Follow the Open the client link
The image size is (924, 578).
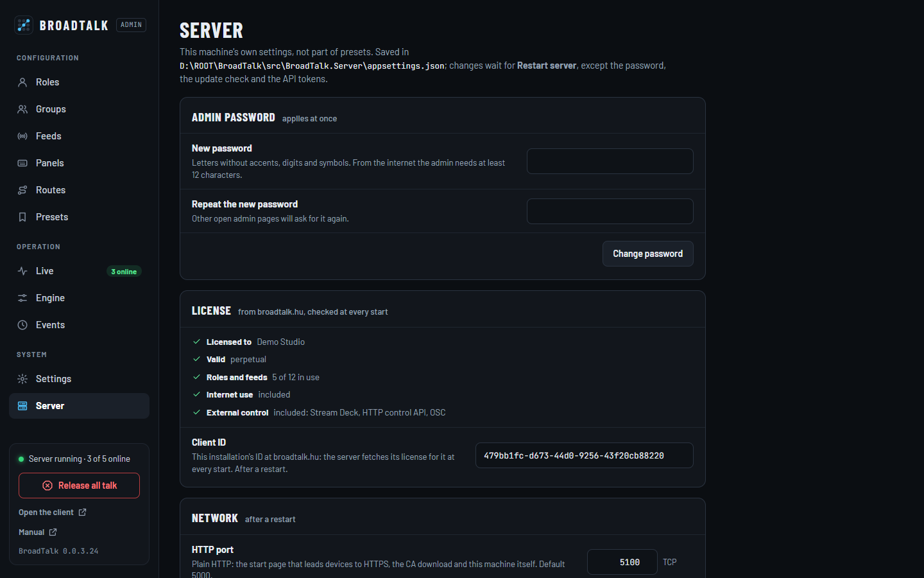click(53, 512)
